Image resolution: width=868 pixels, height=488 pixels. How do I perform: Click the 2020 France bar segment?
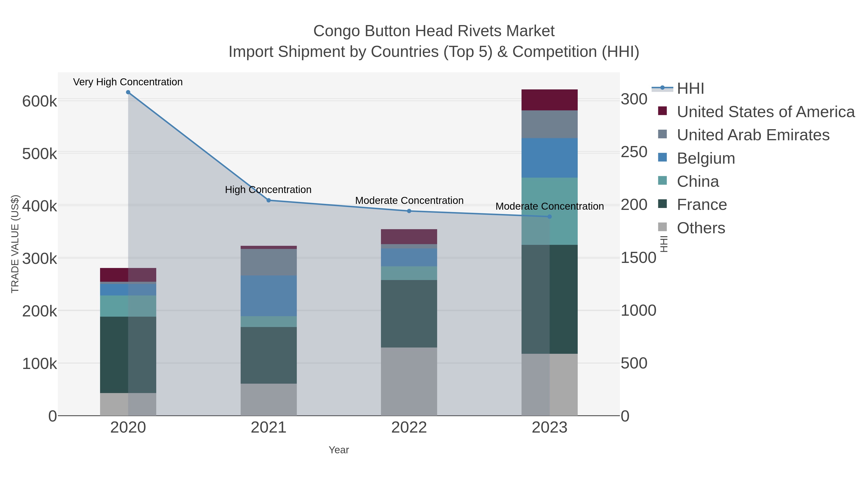tap(128, 355)
